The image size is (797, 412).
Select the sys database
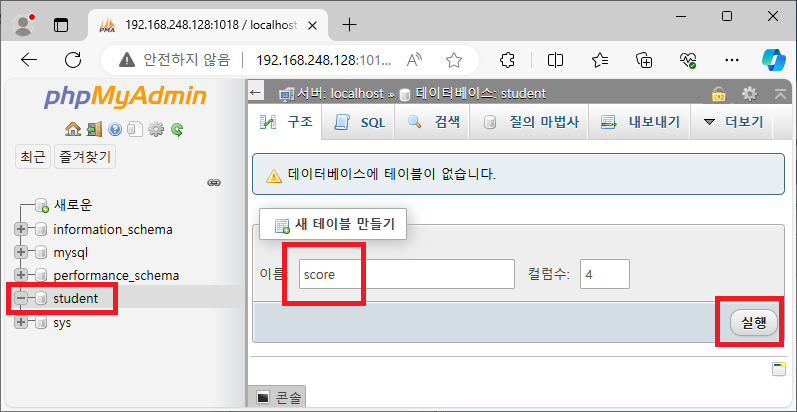[x=63, y=322]
